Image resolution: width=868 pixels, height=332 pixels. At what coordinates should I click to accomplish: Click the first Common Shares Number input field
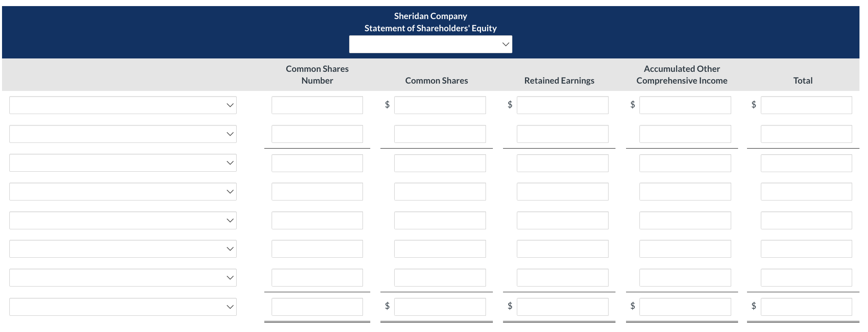coord(317,105)
